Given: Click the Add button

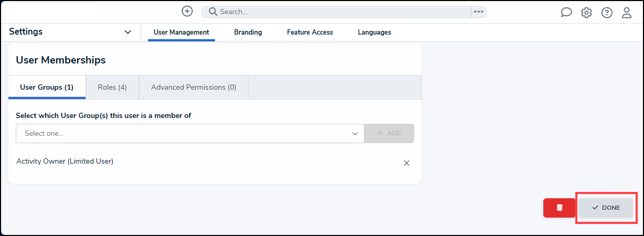Looking at the screenshot, I should pos(389,133).
